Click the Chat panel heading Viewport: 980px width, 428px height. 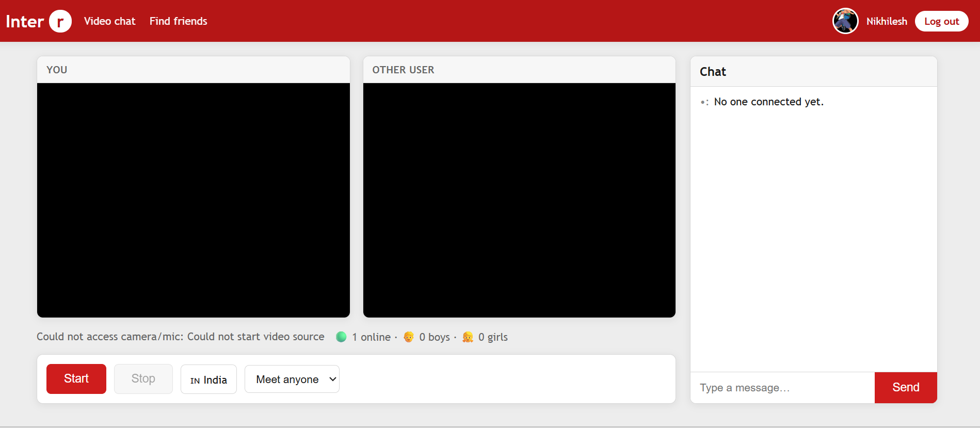click(x=713, y=72)
